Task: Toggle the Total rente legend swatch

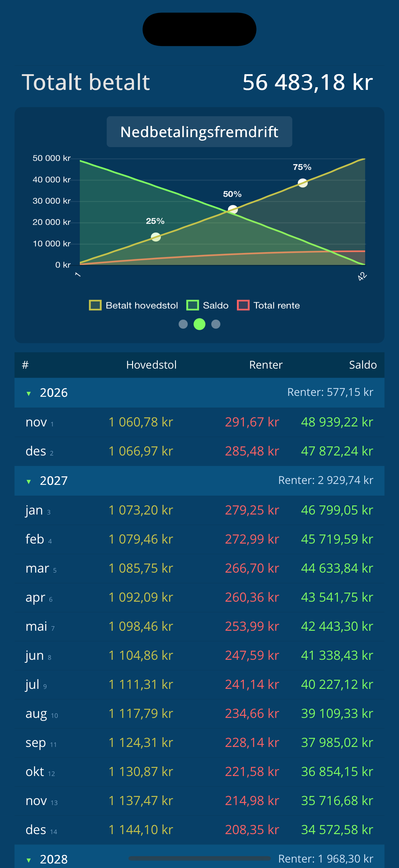Action: [243, 305]
